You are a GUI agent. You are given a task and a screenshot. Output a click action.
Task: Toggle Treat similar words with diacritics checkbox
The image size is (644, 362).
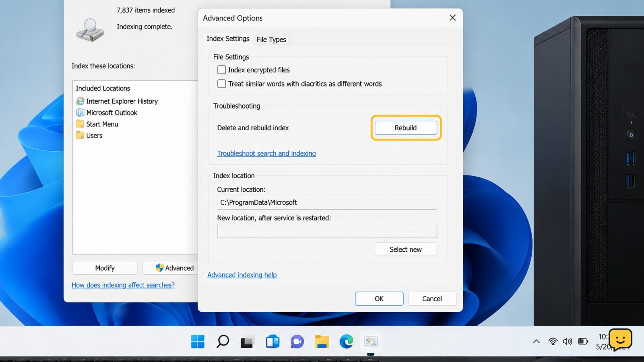pyautogui.click(x=221, y=84)
